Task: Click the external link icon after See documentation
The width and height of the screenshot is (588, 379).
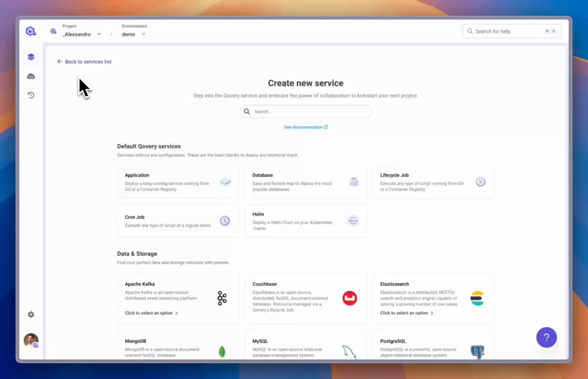Action: pyautogui.click(x=326, y=127)
